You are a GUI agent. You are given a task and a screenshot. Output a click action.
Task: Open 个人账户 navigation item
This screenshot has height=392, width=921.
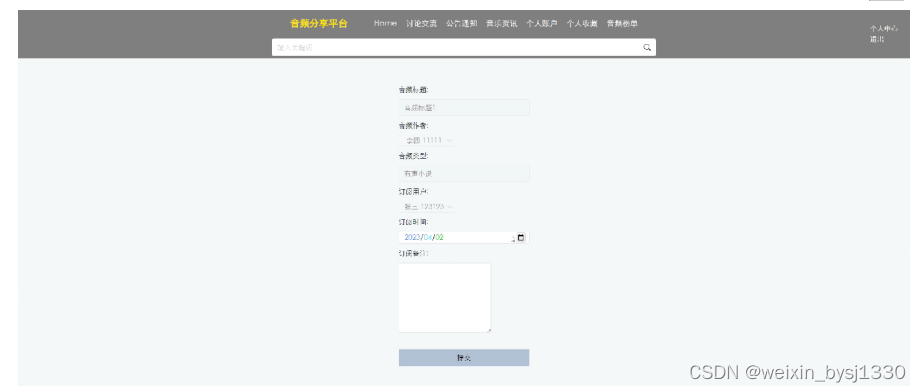tap(542, 24)
